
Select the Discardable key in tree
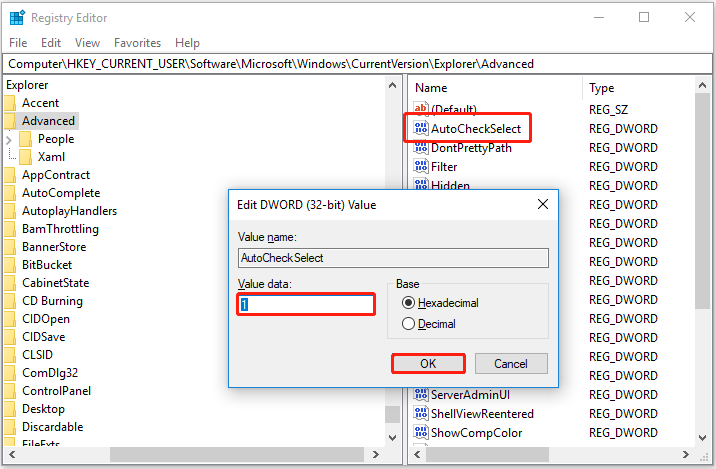[53, 427]
